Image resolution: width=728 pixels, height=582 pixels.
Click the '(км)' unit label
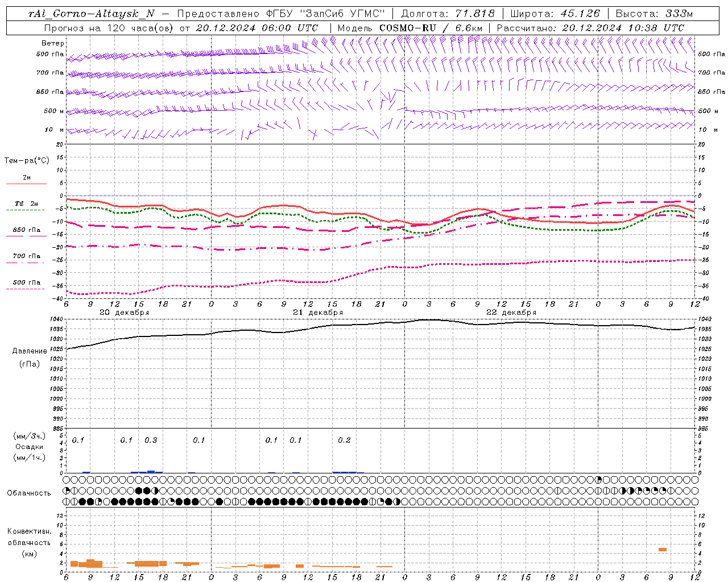(x=30, y=554)
